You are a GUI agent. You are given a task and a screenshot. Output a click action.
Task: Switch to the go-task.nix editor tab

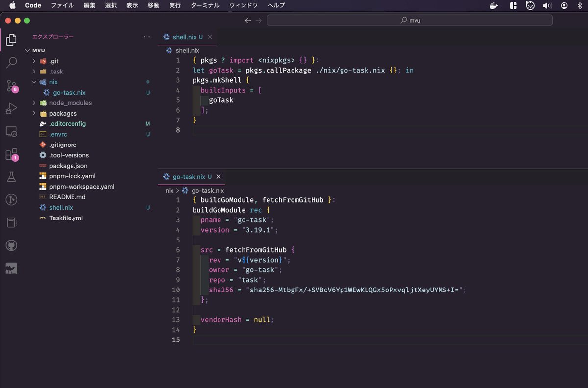pos(192,177)
